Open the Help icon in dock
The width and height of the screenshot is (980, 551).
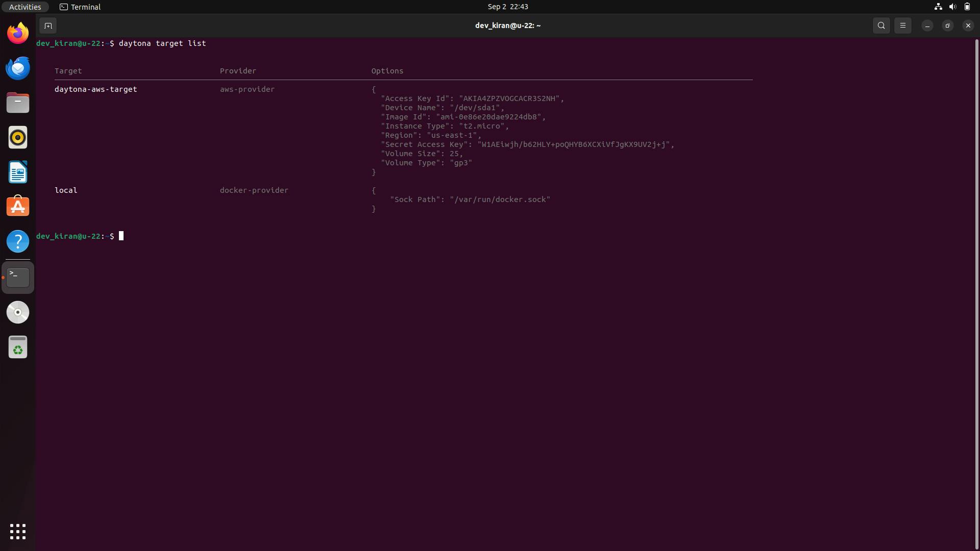[18, 241]
